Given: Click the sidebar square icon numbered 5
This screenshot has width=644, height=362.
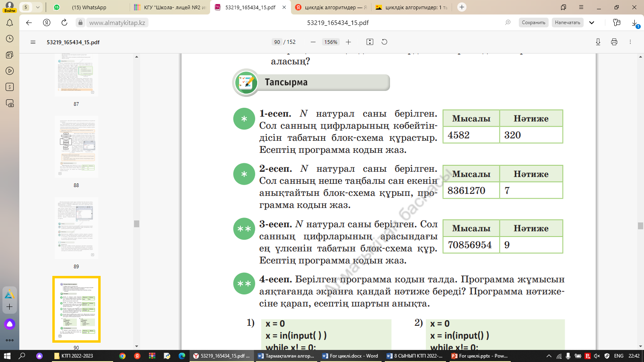Looking at the screenshot, I should tap(10, 87).
